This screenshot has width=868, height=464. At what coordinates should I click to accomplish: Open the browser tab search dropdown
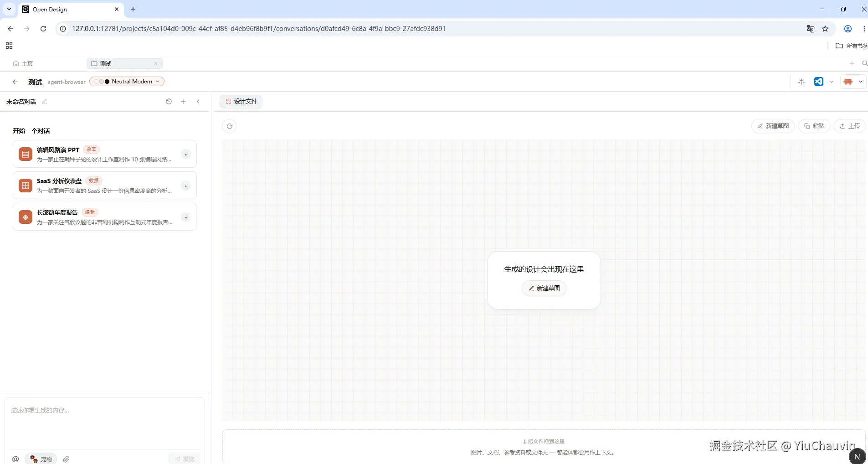pos(9,9)
